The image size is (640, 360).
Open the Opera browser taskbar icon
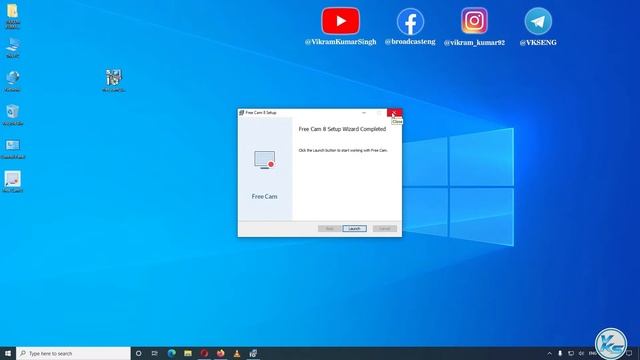point(204,353)
